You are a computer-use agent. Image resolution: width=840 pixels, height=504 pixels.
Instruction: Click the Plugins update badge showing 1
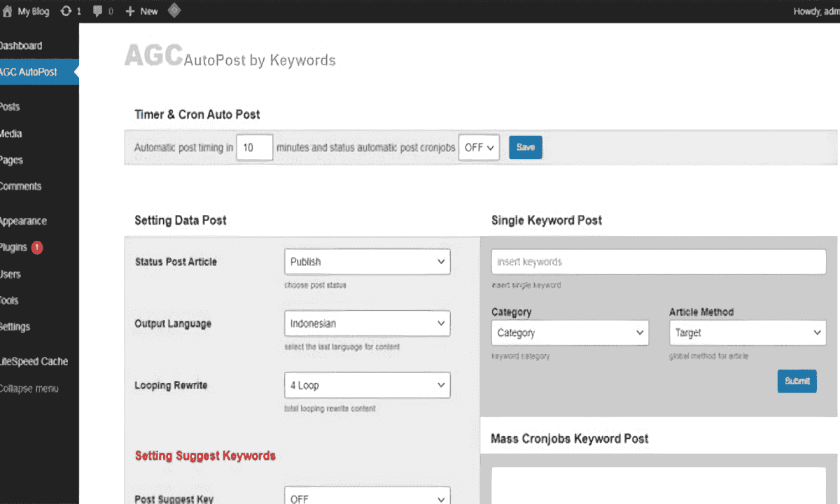tap(37, 247)
